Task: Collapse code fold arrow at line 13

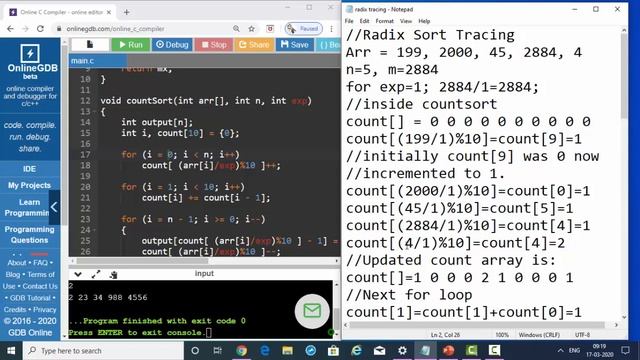Action: click(x=94, y=111)
